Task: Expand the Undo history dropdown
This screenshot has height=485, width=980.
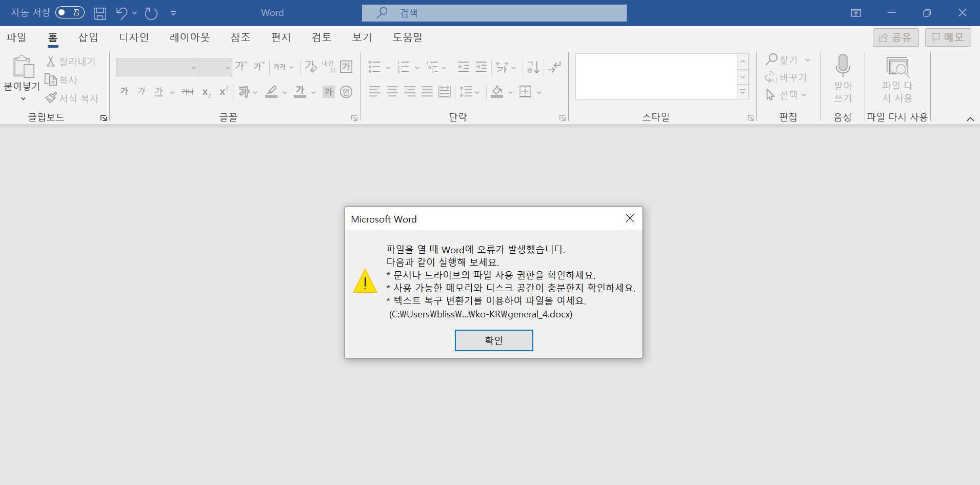Action: (x=134, y=13)
